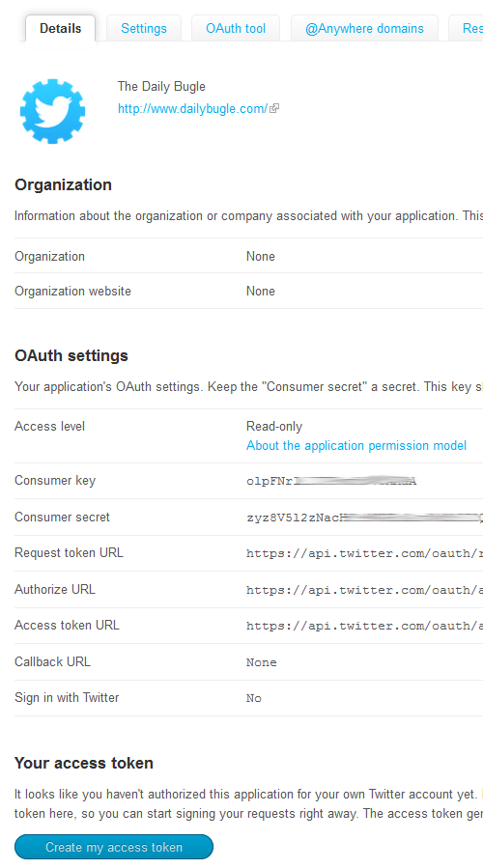Click the None value in Organization row

(x=260, y=256)
